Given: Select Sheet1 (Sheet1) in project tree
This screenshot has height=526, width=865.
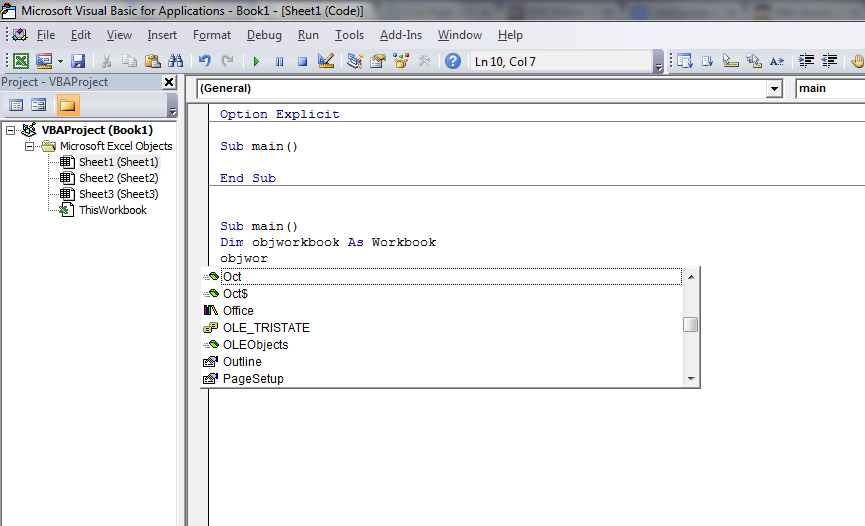Looking at the screenshot, I should click(118, 162).
